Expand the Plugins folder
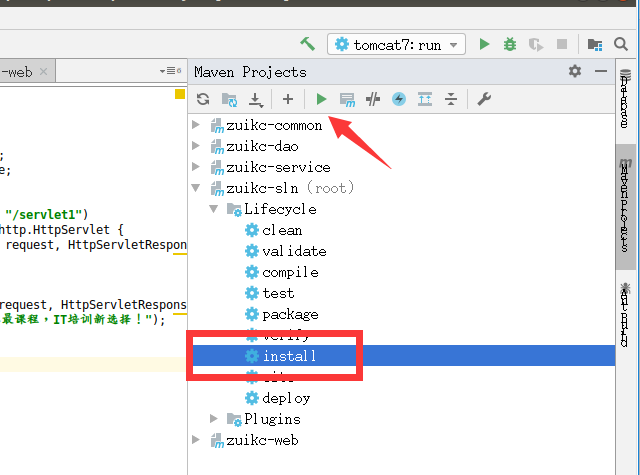Screen dimensions: 640x475 point(214,419)
